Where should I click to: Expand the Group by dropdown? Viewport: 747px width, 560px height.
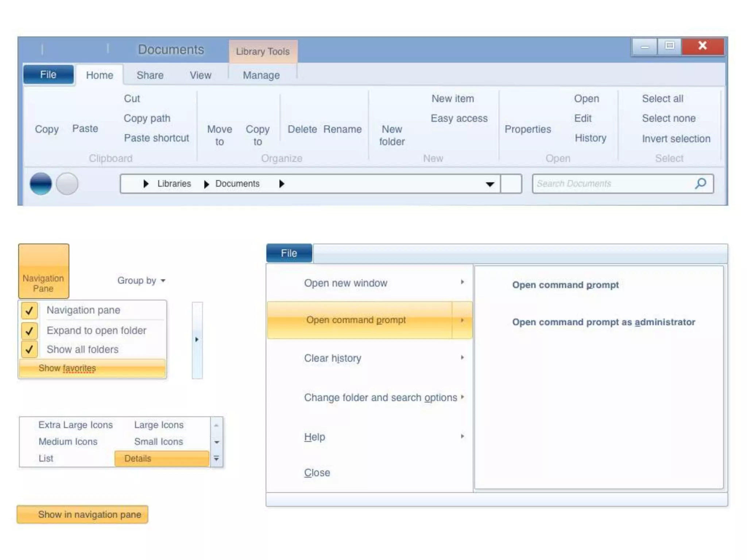point(142,280)
